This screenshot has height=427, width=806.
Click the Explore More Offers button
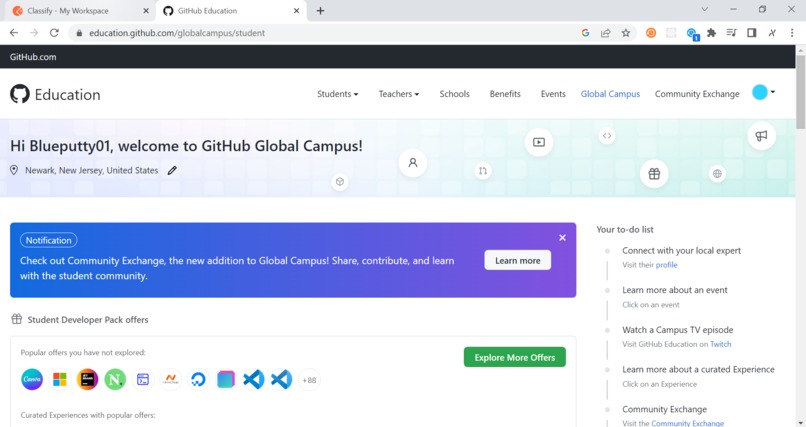pos(515,357)
